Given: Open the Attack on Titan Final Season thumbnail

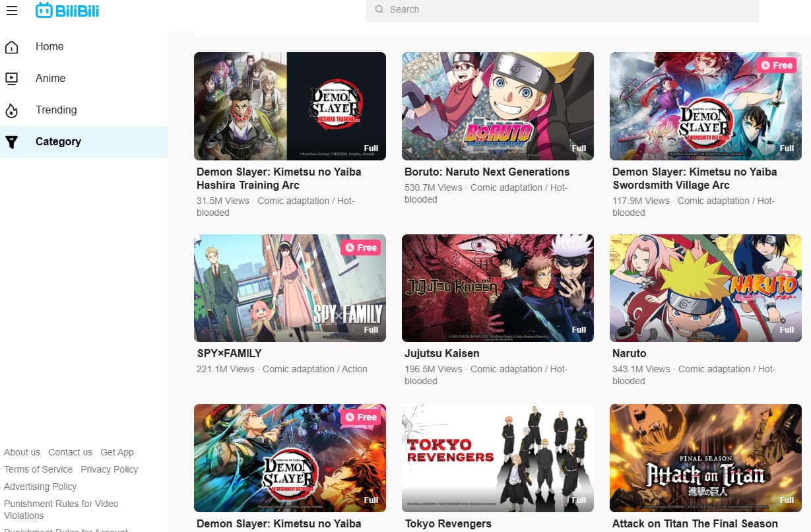Looking at the screenshot, I should coord(705,457).
